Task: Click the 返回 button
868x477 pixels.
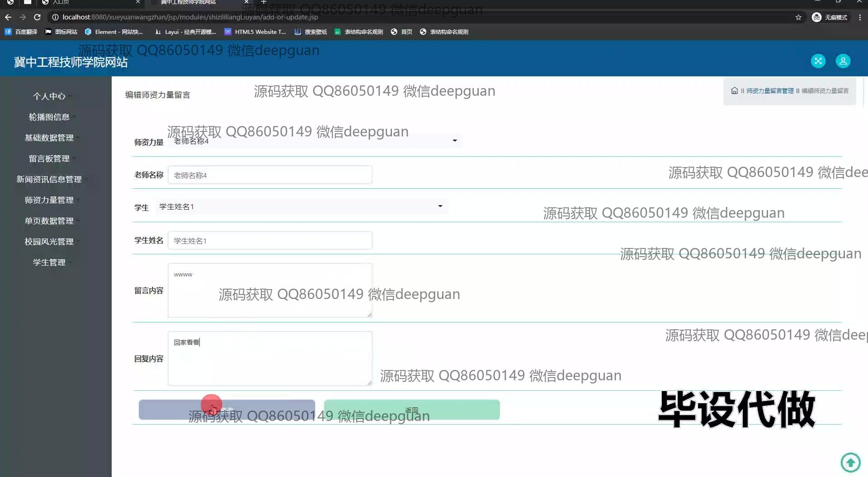Action: [x=411, y=410]
